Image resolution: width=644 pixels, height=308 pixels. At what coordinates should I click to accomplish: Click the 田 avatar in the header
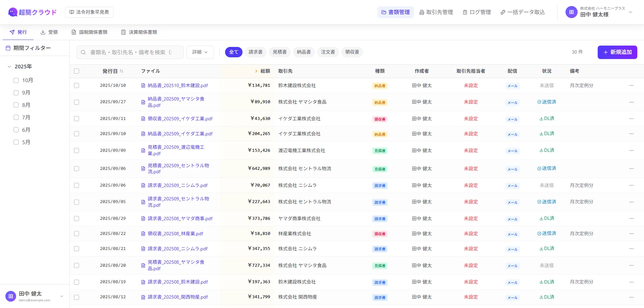point(571,12)
